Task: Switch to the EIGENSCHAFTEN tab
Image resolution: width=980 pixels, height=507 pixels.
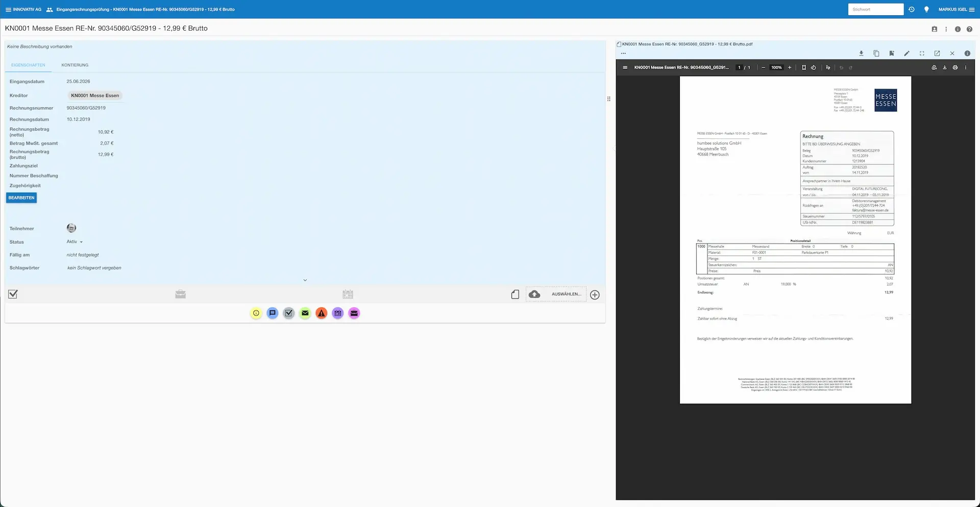Action: pos(28,65)
